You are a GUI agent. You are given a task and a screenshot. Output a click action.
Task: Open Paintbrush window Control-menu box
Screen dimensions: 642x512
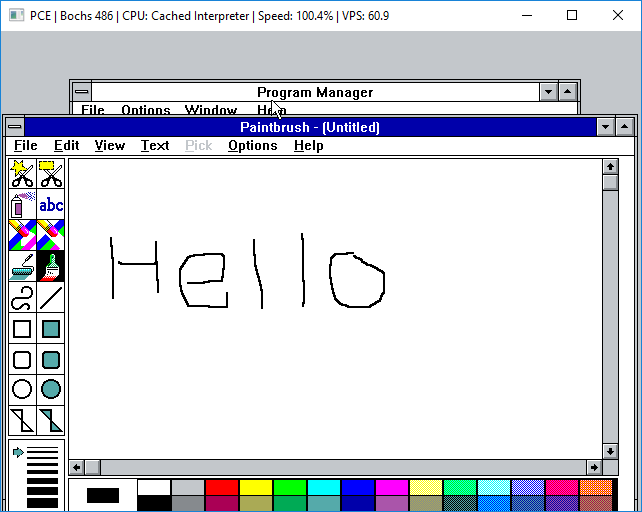click(15, 127)
